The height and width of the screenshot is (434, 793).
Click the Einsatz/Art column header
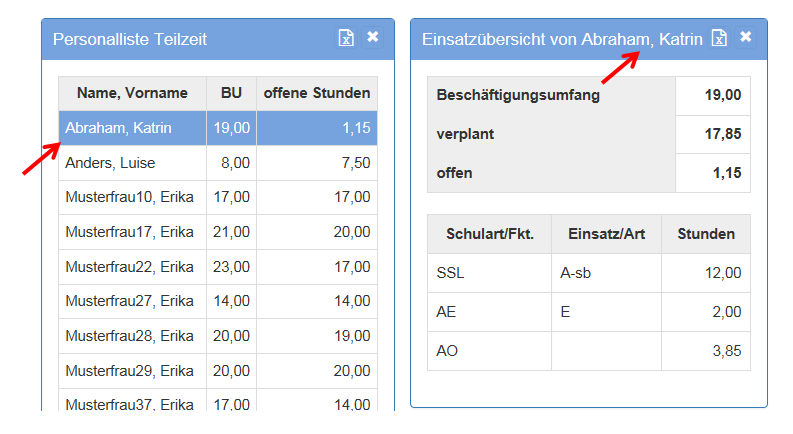tap(606, 234)
